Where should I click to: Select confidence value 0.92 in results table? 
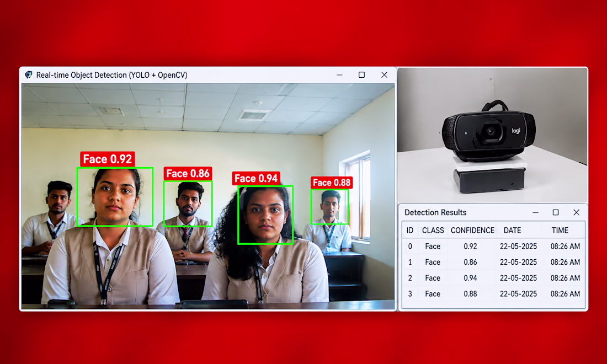tap(470, 247)
